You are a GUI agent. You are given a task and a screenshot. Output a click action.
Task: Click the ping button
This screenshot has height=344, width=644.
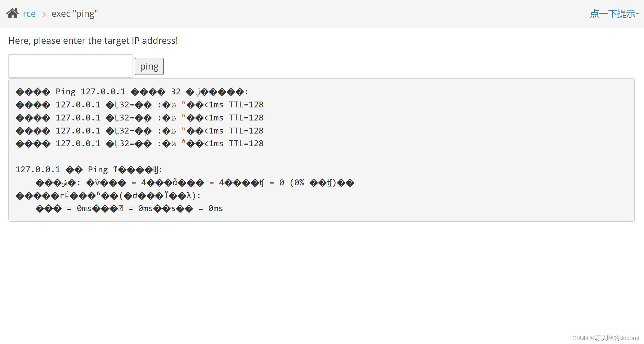tap(149, 66)
